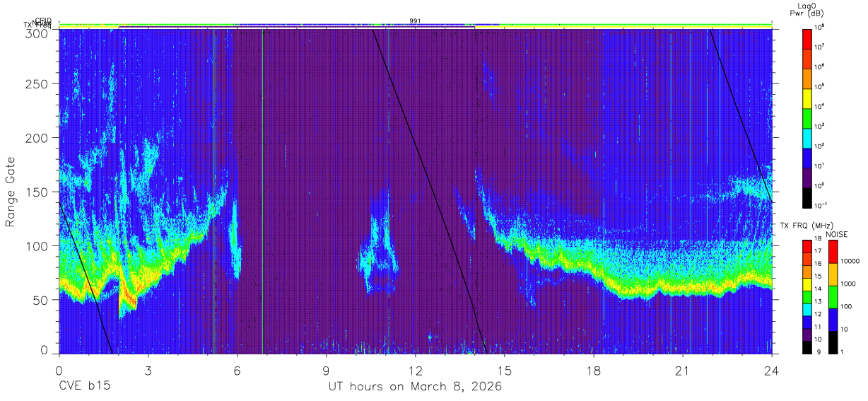Pick the amber segment of the NOISE colorbar
Viewport: 868px width, 401px height.
click(x=833, y=274)
